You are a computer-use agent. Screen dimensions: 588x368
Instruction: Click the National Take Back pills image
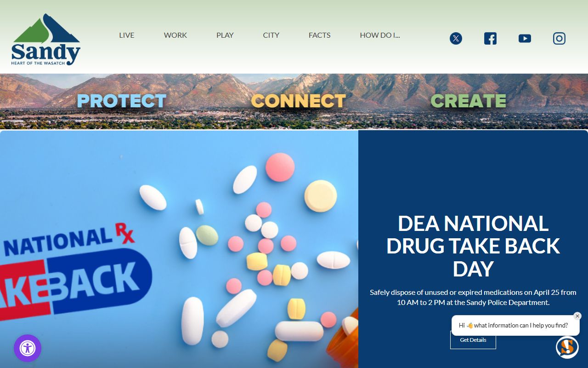coord(179,249)
